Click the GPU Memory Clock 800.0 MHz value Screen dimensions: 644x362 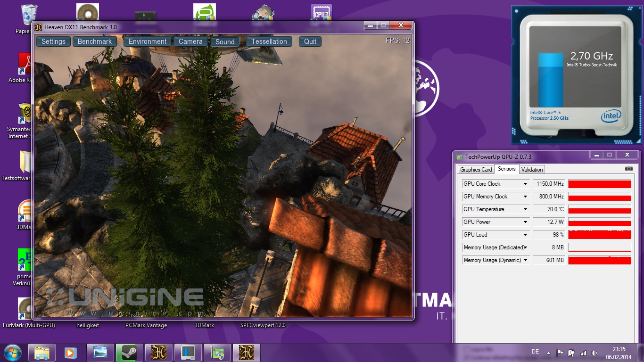[x=549, y=197]
